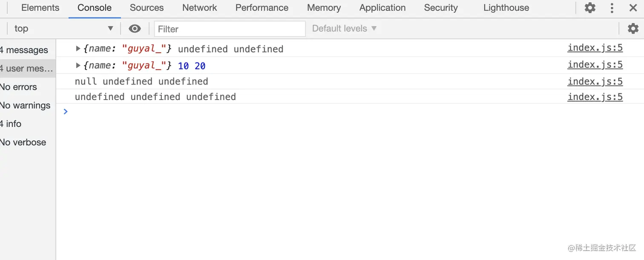The height and width of the screenshot is (260, 644).
Task: Expand the second guyal_ object log
Action: tap(78, 66)
